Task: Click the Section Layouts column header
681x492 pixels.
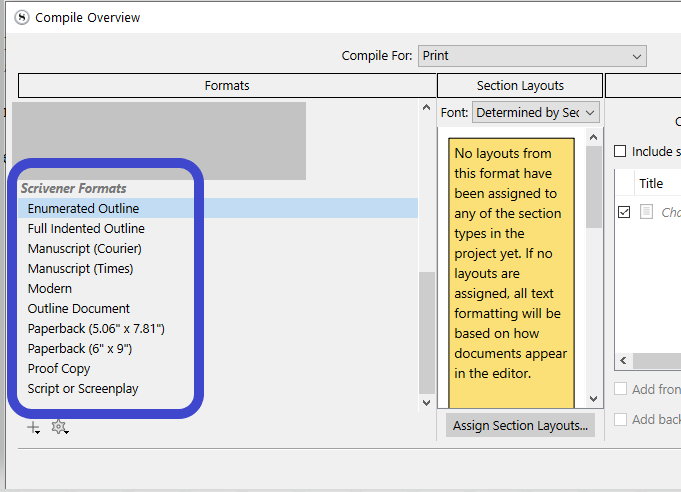Action: 520,86
